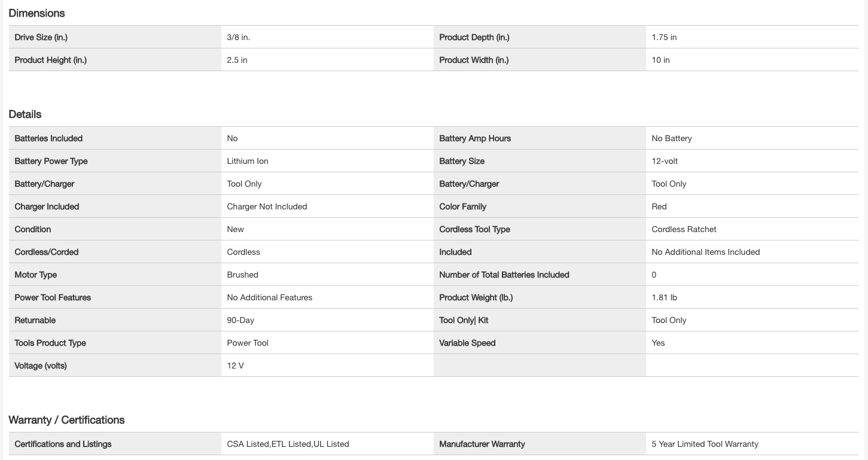Viewport: 868px width, 460px height.
Task: Select the Cordless Ratchet value
Action: click(x=684, y=229)
